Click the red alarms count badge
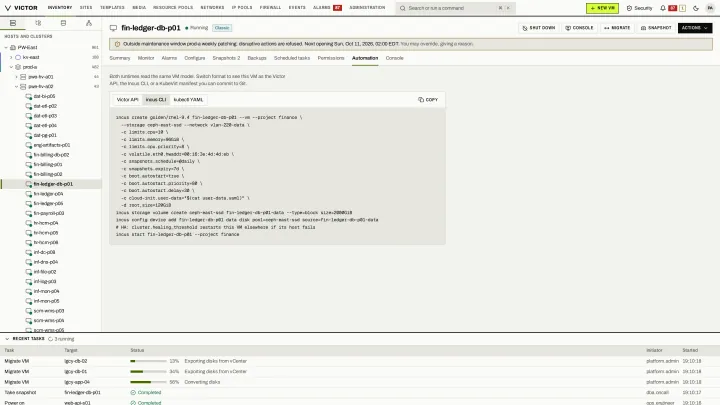720x405 pixels. 338,8
